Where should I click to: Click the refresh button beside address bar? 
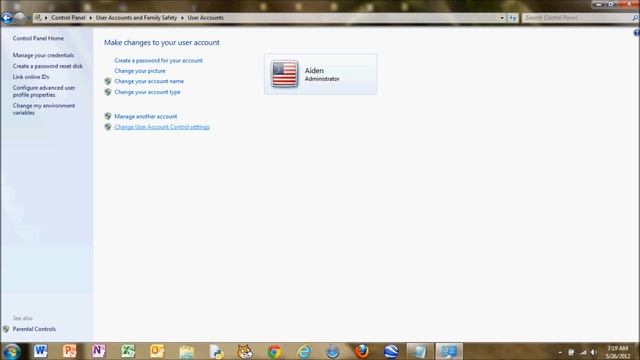pos(513,18)
